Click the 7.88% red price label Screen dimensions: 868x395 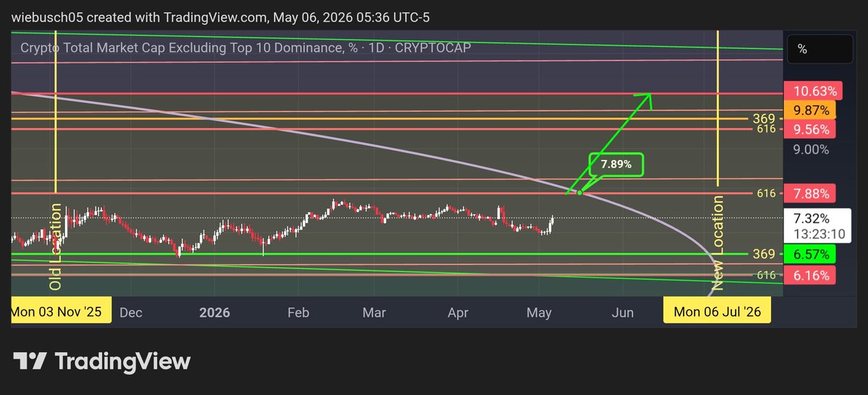[810, 193]
